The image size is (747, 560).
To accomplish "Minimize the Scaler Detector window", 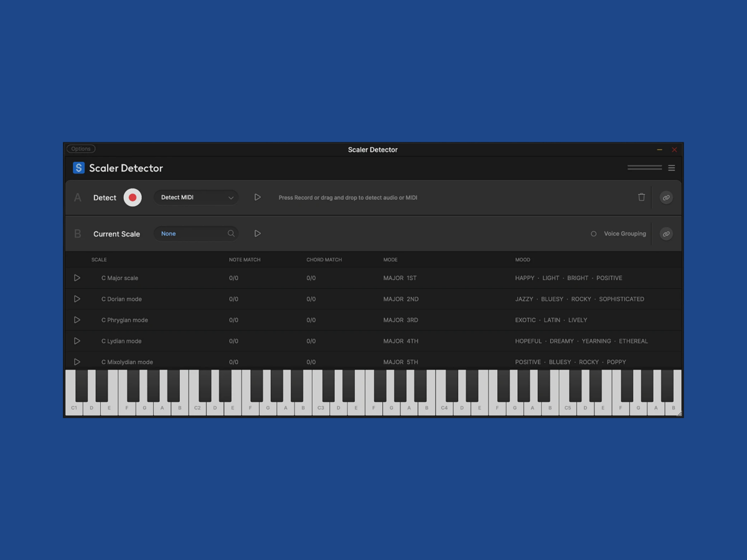I will (x=660, y=149).
